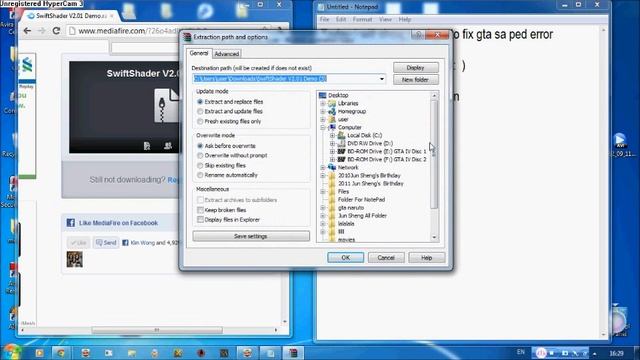This screenshot has width=640, height=360.
Task: Click the EN language indicator in tray
Action: 520,352
